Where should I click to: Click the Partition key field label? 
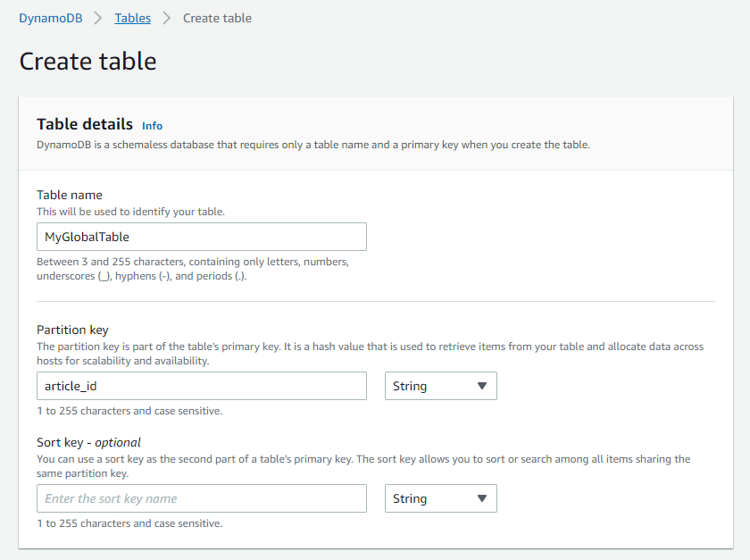coord(72,330)
